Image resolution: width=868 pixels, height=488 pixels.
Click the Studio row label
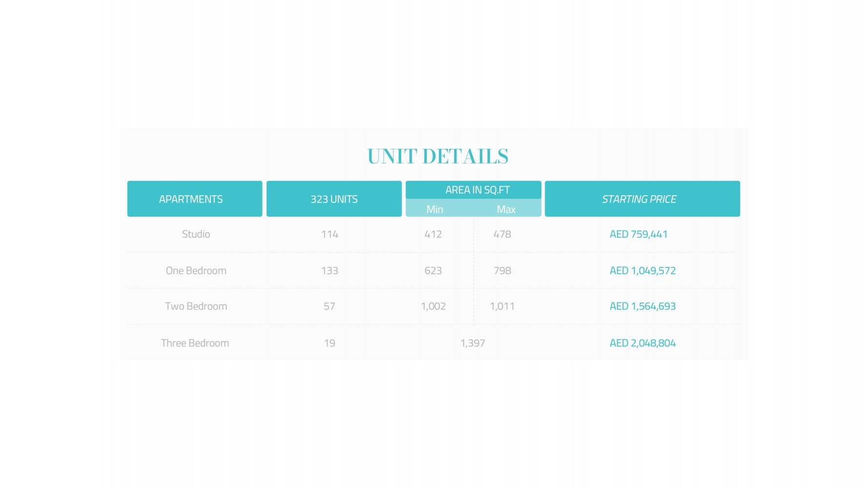click(x=196, y=234)
